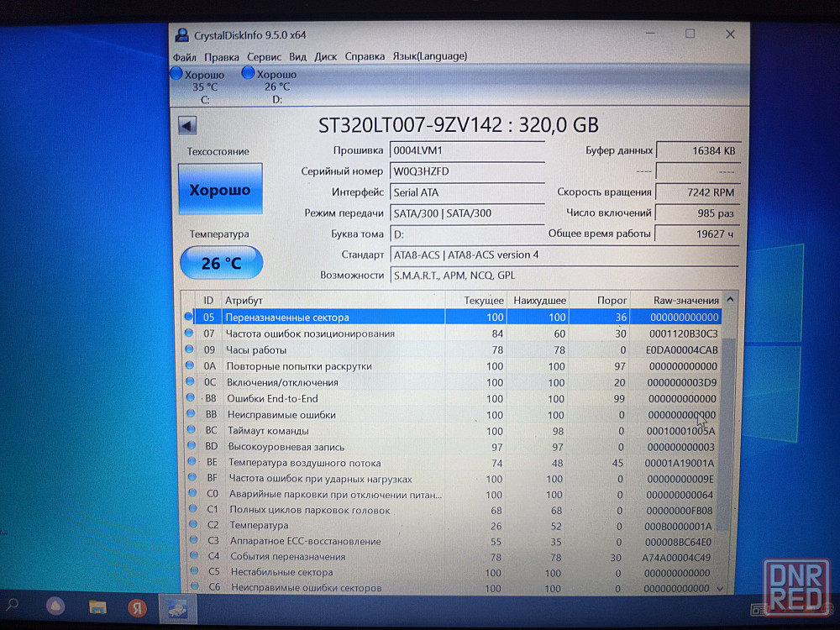The image size is (840, 630).
Task: Open the Файл menu
Action: (184, 57)
